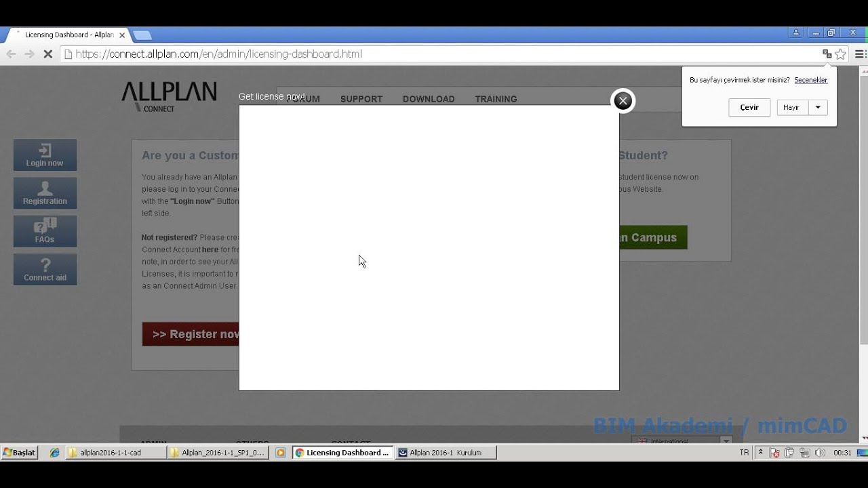This screenshot has height=488, width=868.
Task: Switch to Allplan 2016-1 Kurulum taskbar item
Action: pyautogui.click(x=446, y=453)
